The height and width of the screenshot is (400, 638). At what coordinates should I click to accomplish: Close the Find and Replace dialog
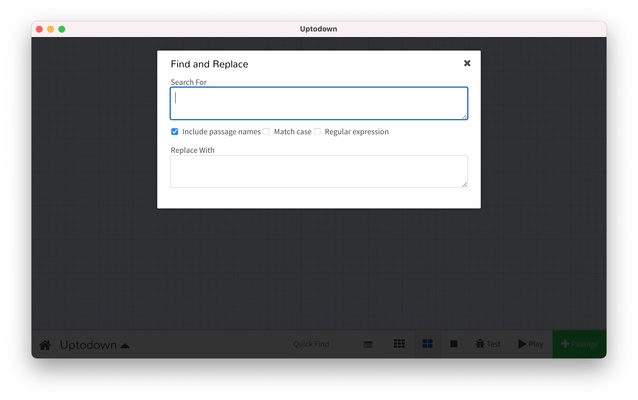click(467, 63)
